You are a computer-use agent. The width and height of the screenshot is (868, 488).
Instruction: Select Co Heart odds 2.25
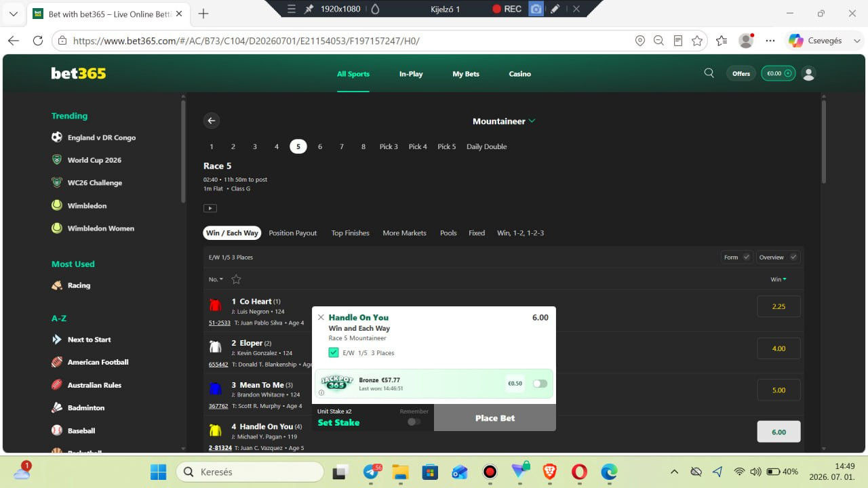pyautogui.click(x=778, y=306)
